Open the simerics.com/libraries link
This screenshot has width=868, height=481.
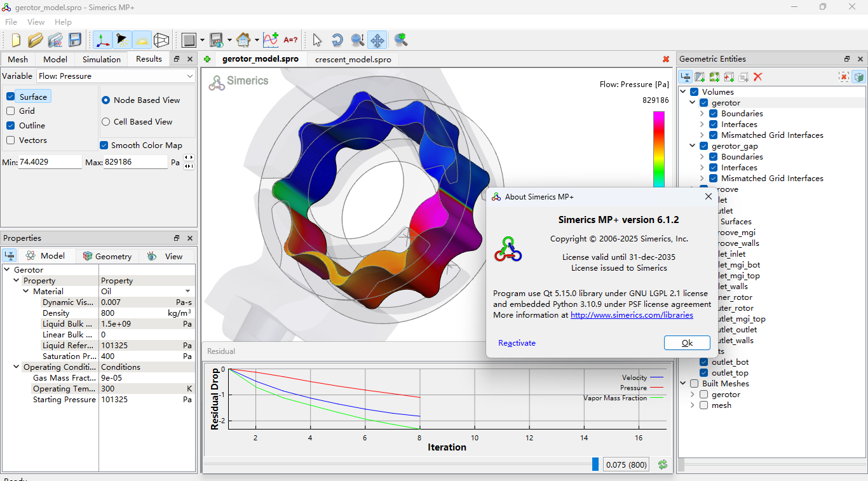(632, 315)
